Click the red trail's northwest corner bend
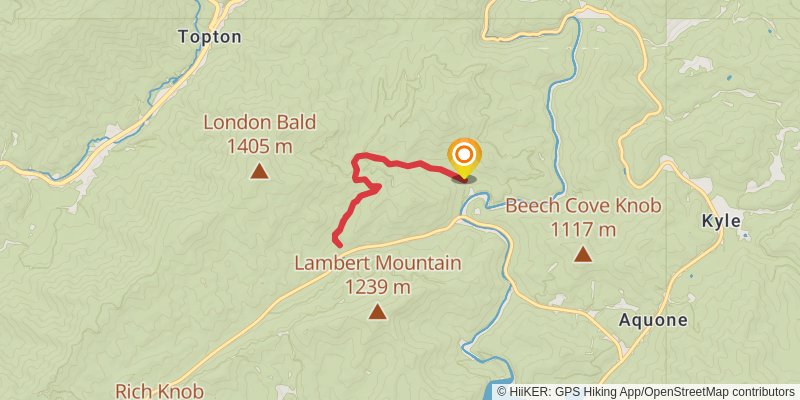The image size is (800, 400). [x=357, y=157]
